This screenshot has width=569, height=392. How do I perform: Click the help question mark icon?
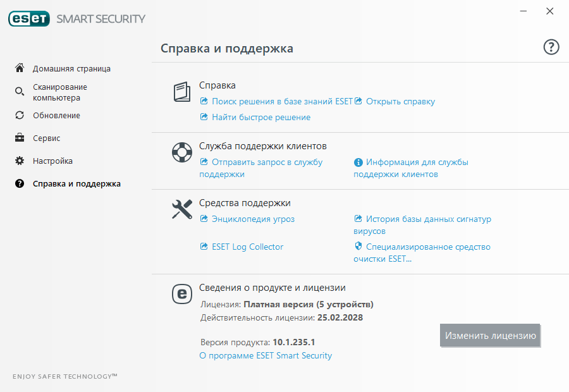pyautogui.click(x=551, y=47)
